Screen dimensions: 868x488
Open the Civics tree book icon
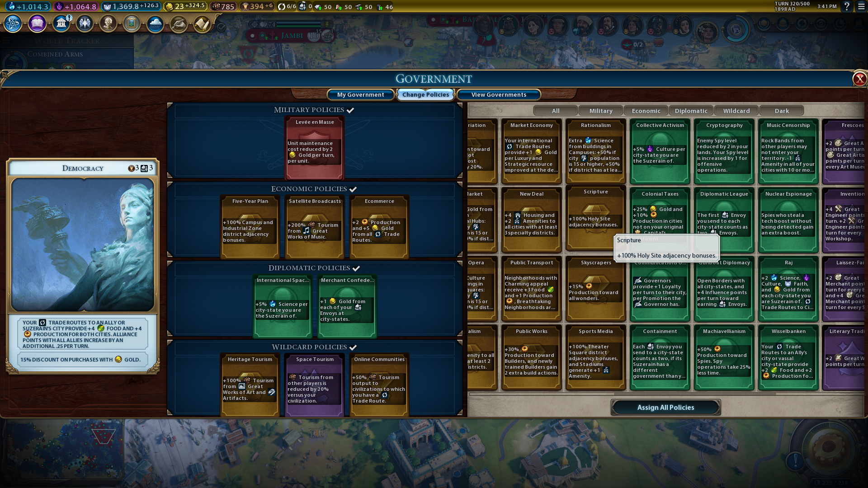coord(38,23)
